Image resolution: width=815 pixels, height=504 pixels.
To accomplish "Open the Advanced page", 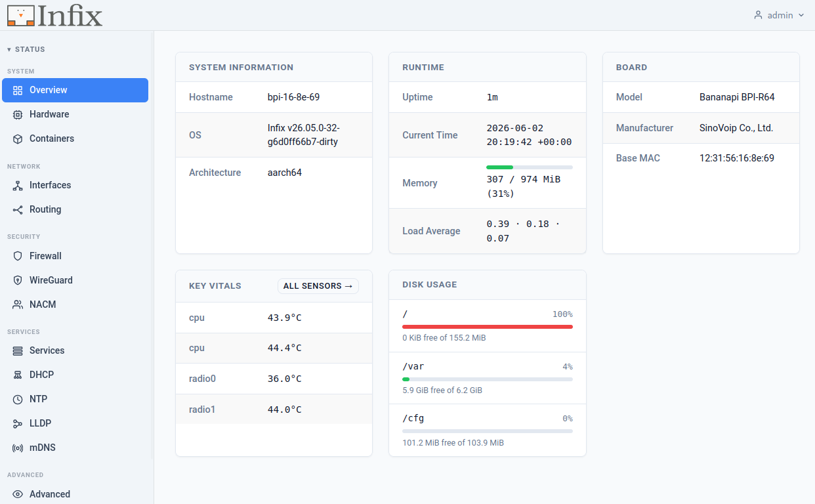I will (75, 494).
